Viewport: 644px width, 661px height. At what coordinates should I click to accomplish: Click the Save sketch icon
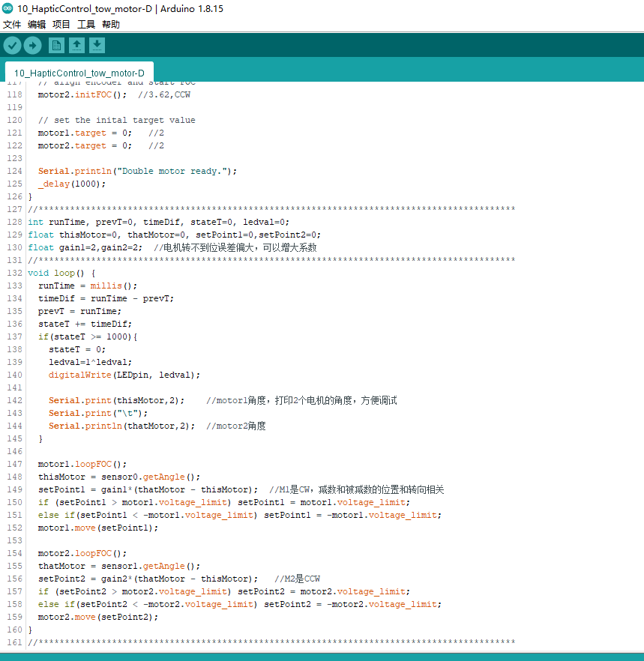97,45
